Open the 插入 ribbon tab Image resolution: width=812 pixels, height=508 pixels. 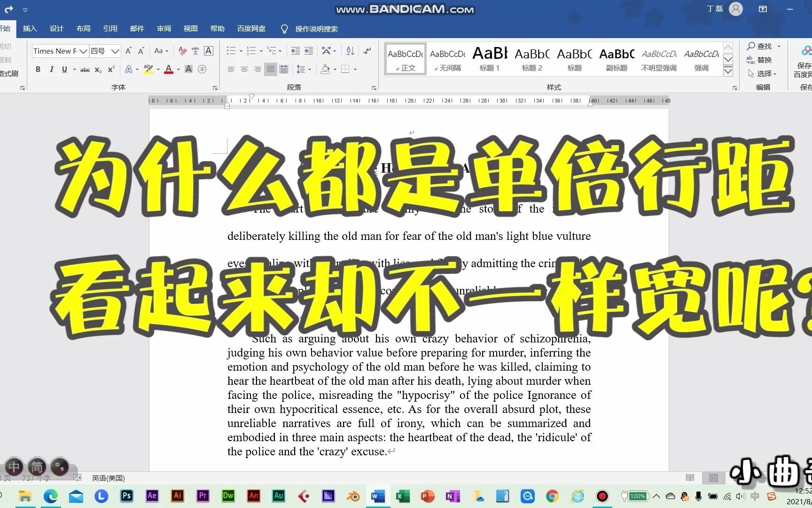[30, 29]
